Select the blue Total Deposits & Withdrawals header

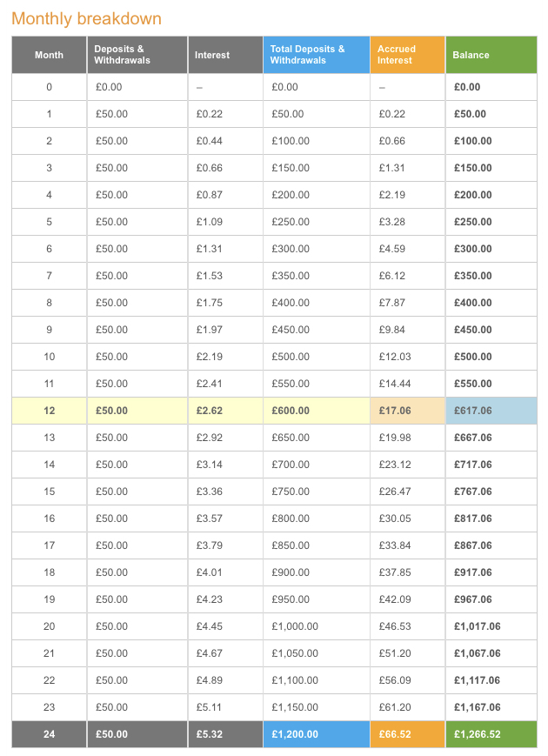(x=317, y=55)
